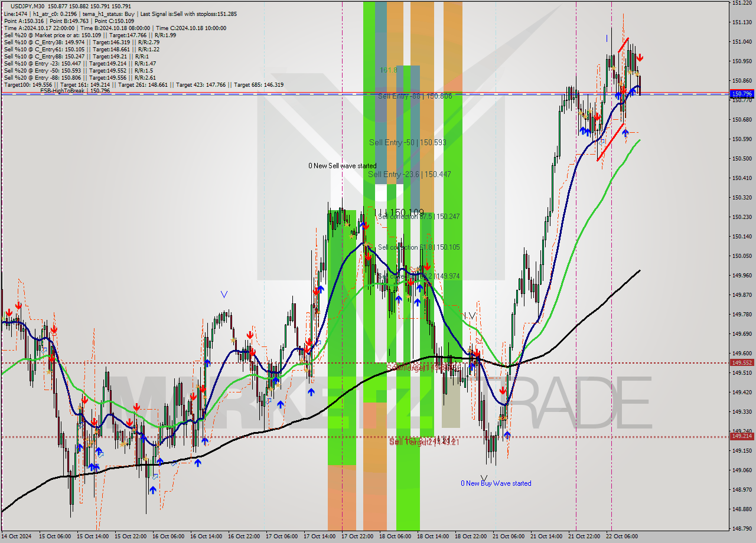Click the 150.320 price axis label
Image resolution: width=756 pixels, height=543 pixels.
click(742, 197)
